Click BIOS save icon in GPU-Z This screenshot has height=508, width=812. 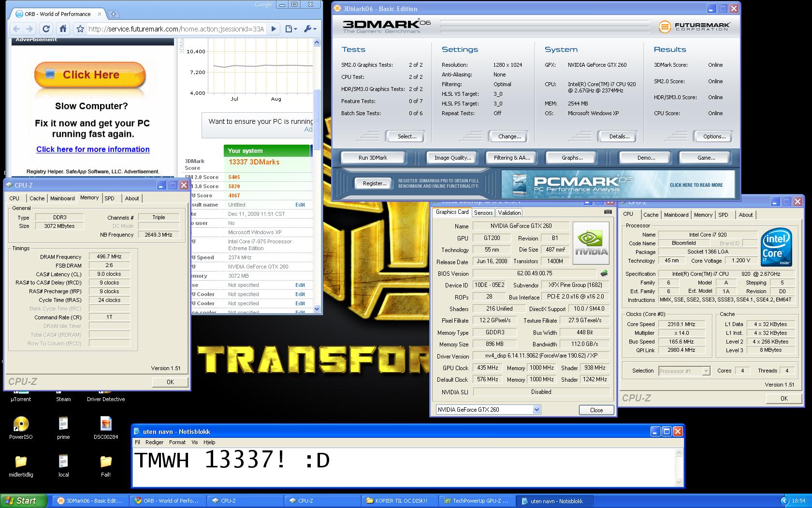(x=604, y=273)
